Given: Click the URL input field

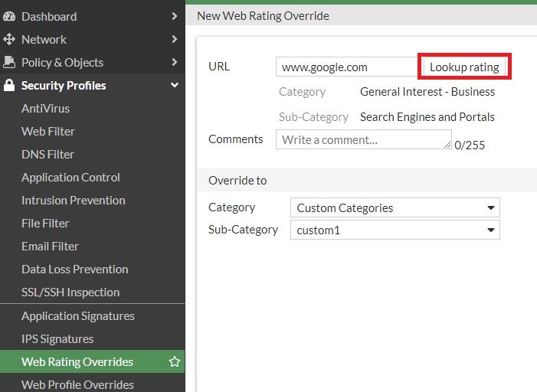Looking at the screenshot, I should point(346,67).
